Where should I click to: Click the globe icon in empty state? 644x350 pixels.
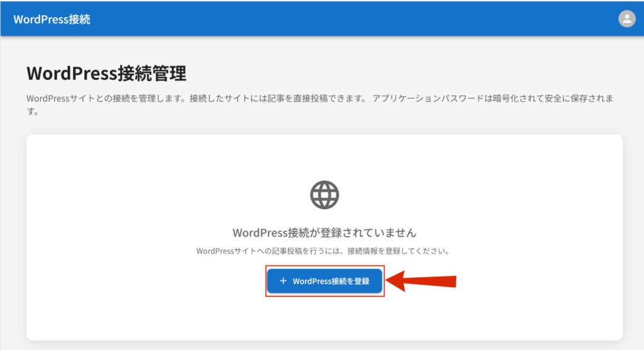pyautogui.click(x=325, y=195)
